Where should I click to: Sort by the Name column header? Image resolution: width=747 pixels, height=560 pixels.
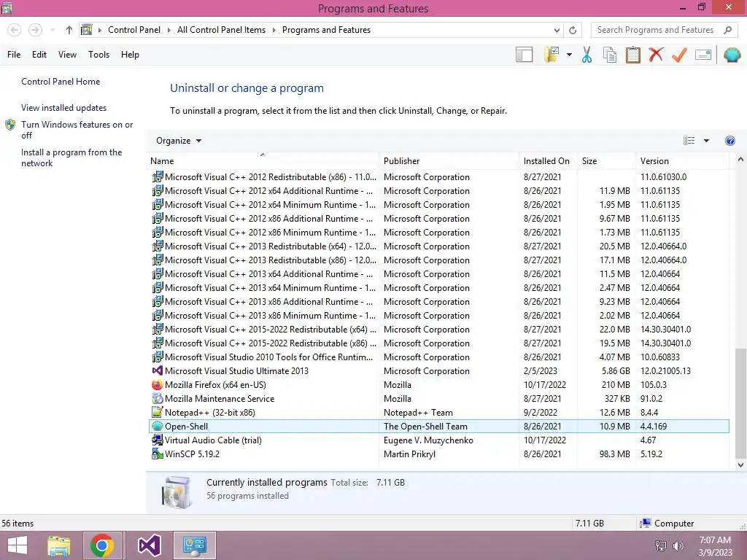pyautogui.click(x=262, y=161)
